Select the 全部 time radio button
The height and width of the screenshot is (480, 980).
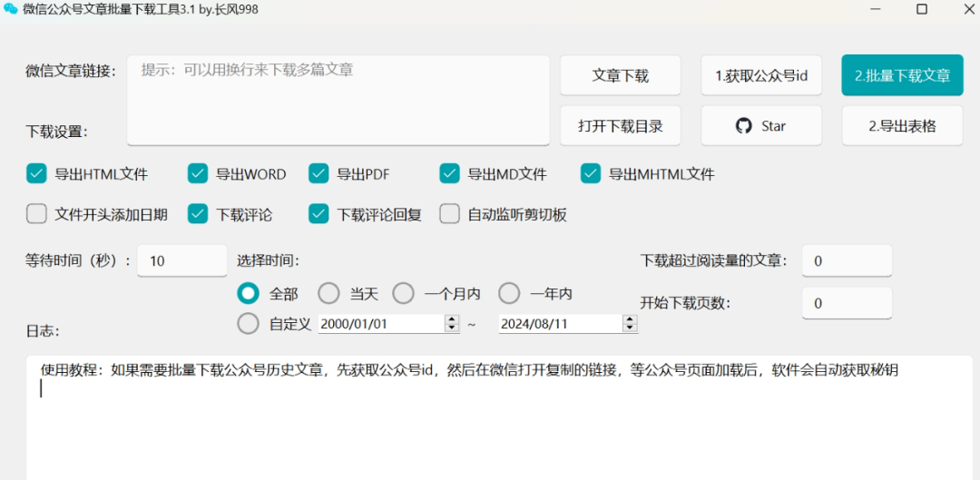coord(248,293)
